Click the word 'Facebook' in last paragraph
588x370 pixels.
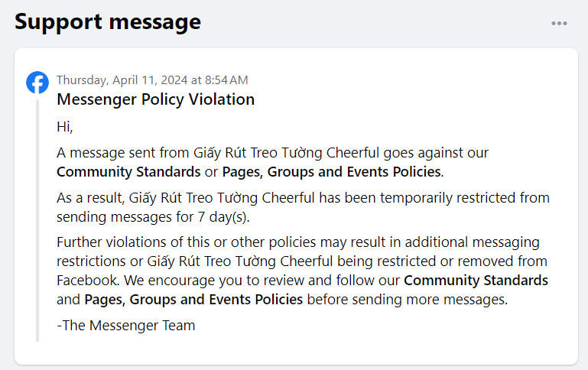pyautogui.click(x=88, y=281)
